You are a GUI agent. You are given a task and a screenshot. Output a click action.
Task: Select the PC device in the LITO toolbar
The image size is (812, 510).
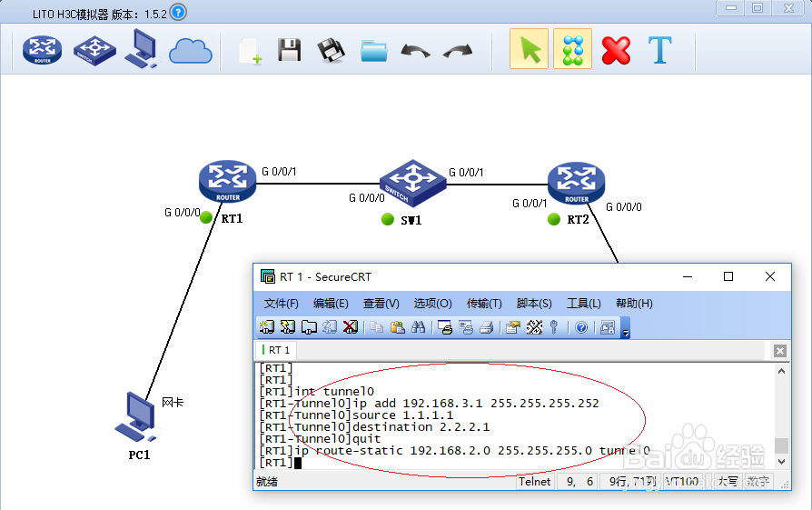(142, 49)
